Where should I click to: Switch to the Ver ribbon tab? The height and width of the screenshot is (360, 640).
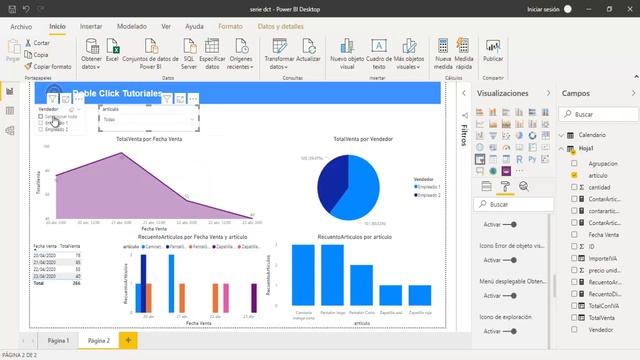166,27
